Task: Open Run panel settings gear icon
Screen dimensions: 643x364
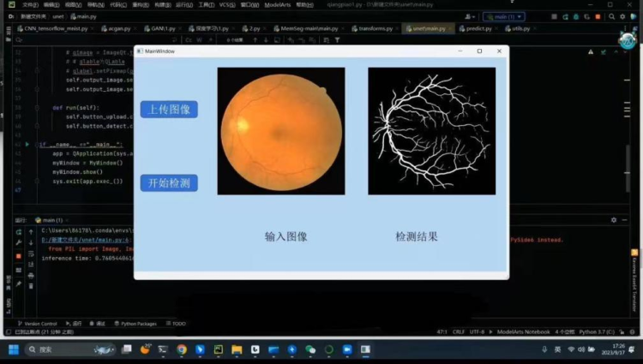Action: tap(614, 220)
